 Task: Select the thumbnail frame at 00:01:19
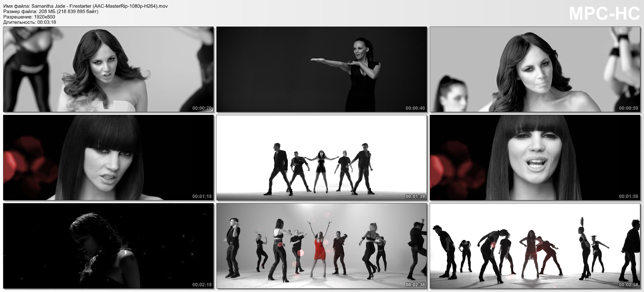point(108,157)
